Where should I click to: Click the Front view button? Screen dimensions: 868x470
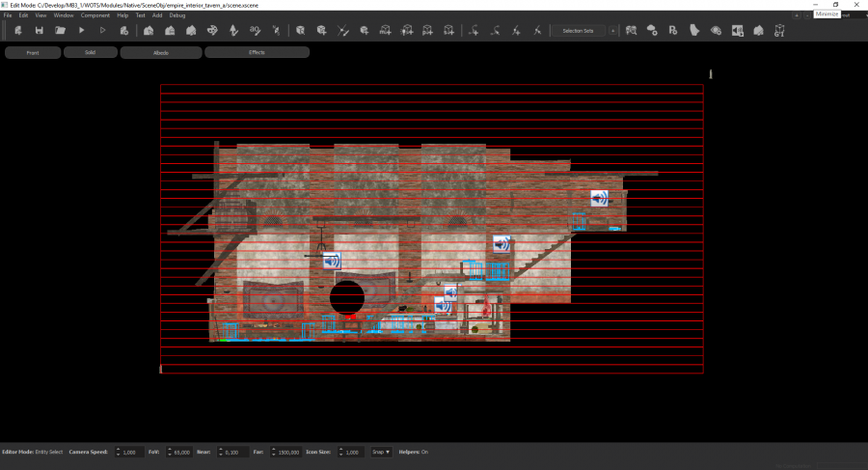[x=33, y=53]
